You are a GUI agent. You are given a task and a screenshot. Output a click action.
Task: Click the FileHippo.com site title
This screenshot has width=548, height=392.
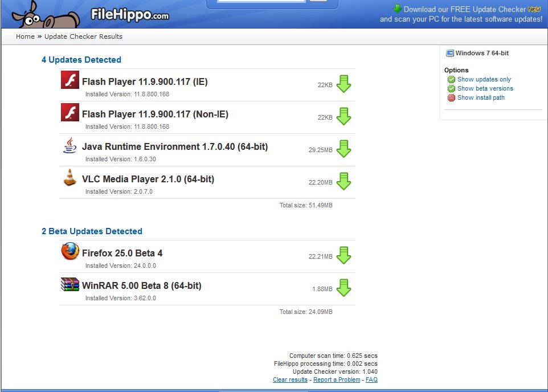[130, 15]
